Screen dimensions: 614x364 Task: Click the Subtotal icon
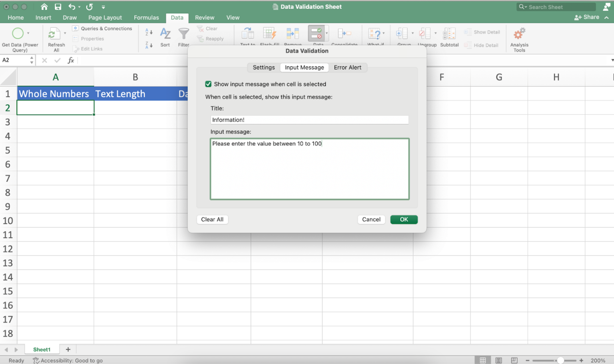pos(449,36)
